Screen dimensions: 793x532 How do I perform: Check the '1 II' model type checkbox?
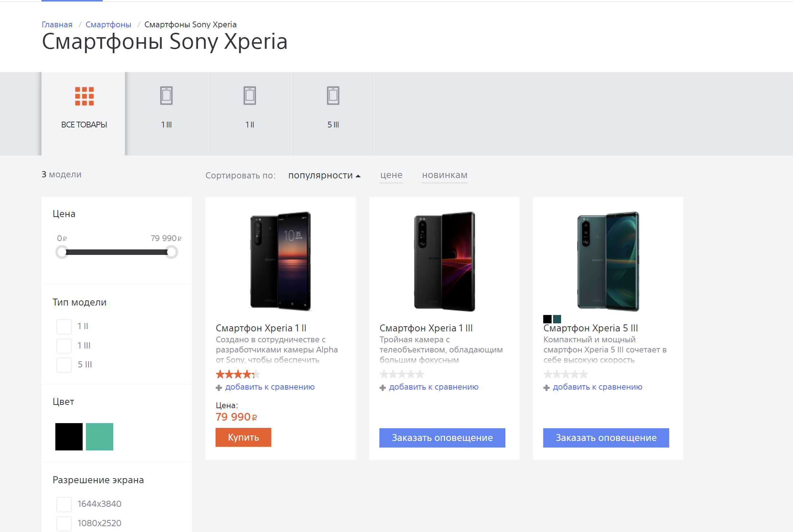(64, 327)
